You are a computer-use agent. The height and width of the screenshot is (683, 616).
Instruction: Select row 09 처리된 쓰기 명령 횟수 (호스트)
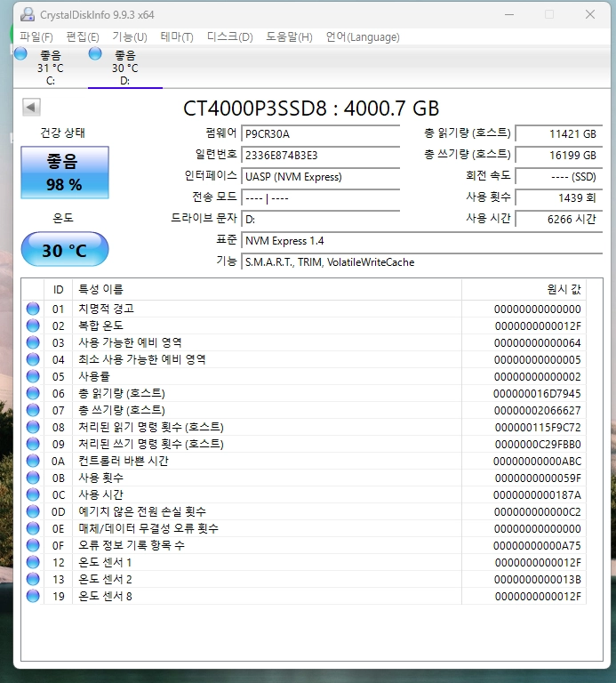click(304, 445)
